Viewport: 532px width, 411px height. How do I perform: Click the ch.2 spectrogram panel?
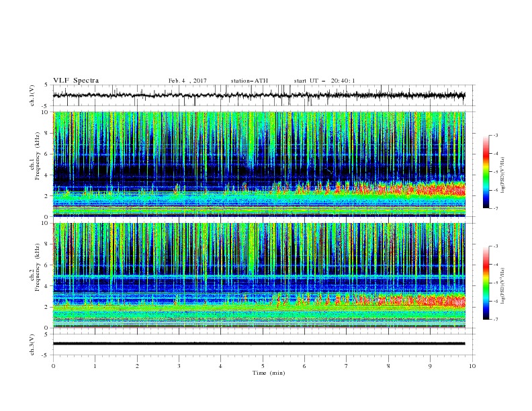pos(259,275)
